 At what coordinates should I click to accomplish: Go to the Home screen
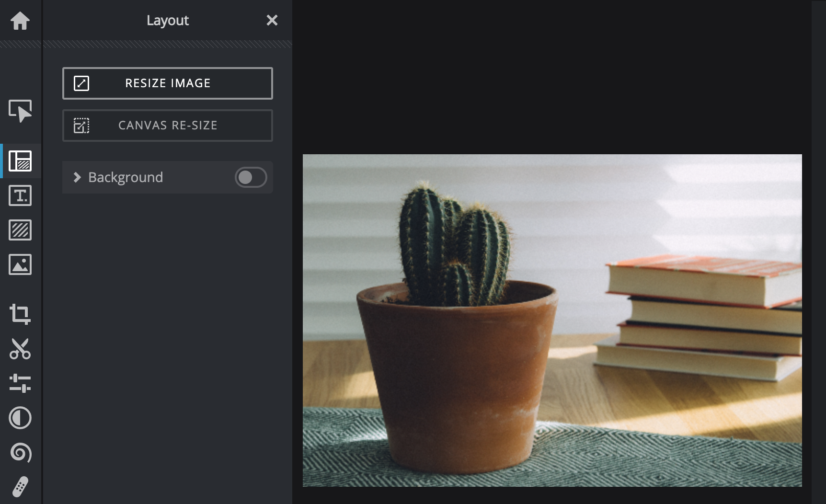point(20,21)
